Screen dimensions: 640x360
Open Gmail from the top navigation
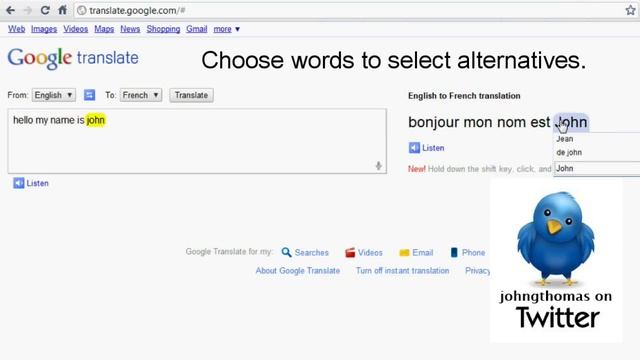[x=197, y=29]
